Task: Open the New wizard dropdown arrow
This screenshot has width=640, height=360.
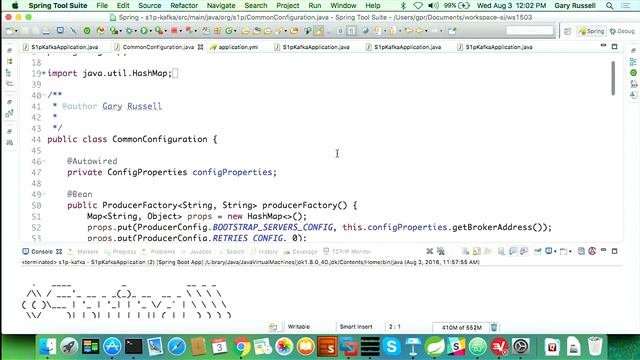Action: (17, 31)
